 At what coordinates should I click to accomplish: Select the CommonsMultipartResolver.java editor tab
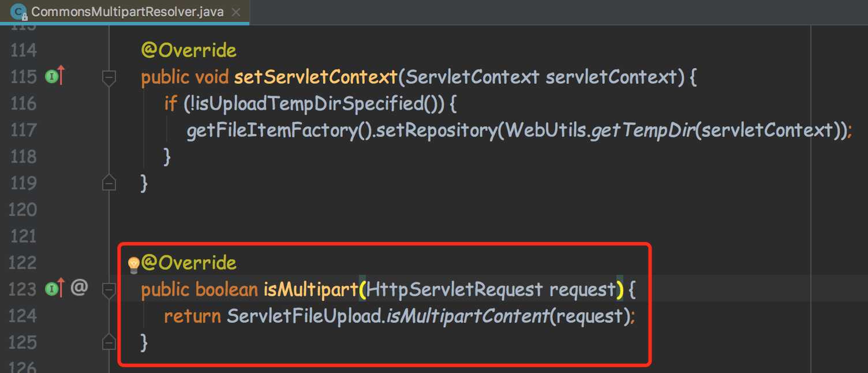(x=127, y=12)
